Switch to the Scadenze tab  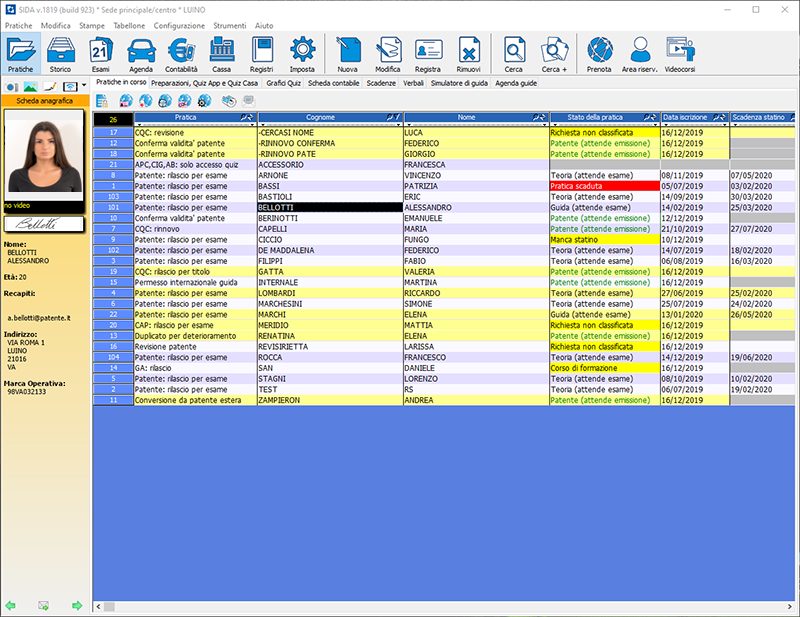(380, 84)
